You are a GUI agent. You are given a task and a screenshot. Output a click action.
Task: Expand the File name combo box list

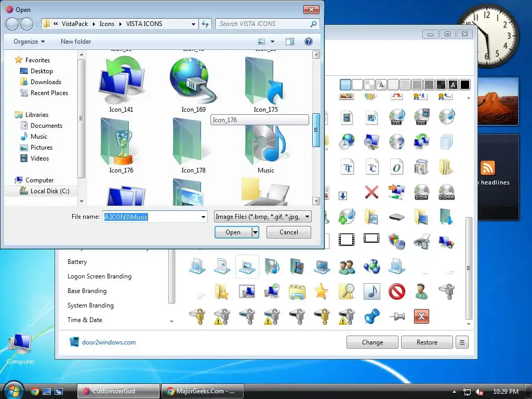coord(203,217)
